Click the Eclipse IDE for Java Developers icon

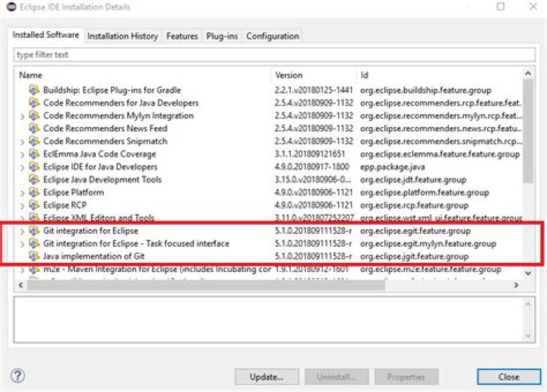tap(34, 166)
